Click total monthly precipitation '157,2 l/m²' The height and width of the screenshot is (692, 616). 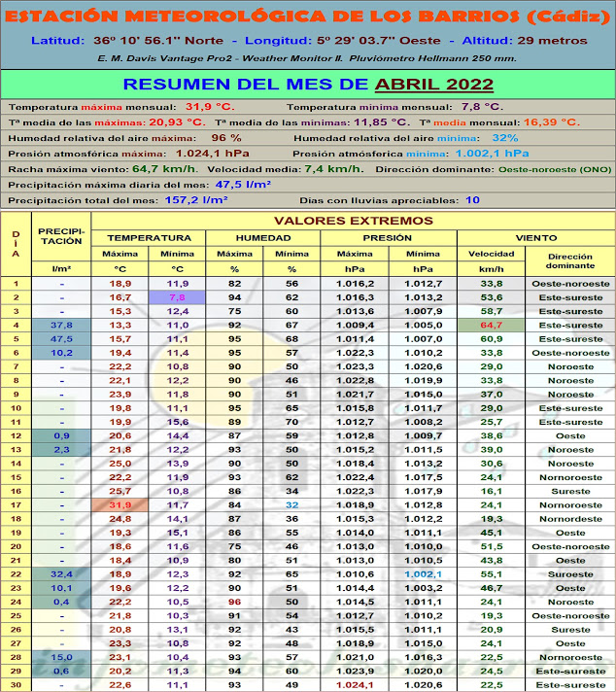[x=196, y=200]
